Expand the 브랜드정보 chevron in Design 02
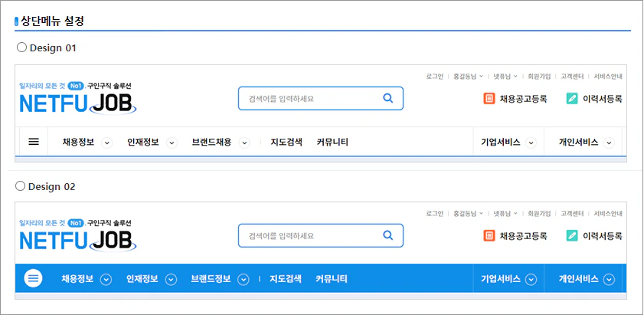Viewport: 644px width, 315px height. point(244,279)
